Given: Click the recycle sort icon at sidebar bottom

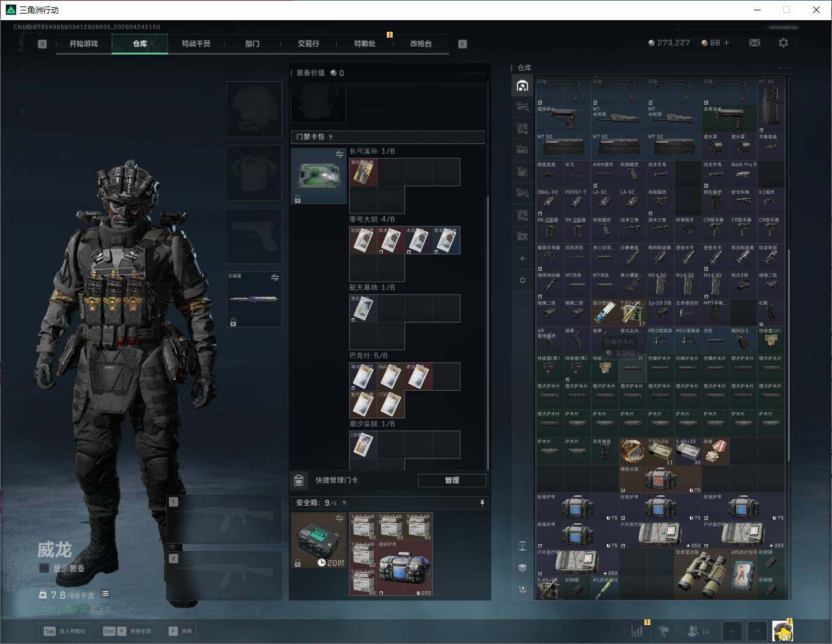Looking at the screenshot, I should pyautogui.click(x=522, y=589).
